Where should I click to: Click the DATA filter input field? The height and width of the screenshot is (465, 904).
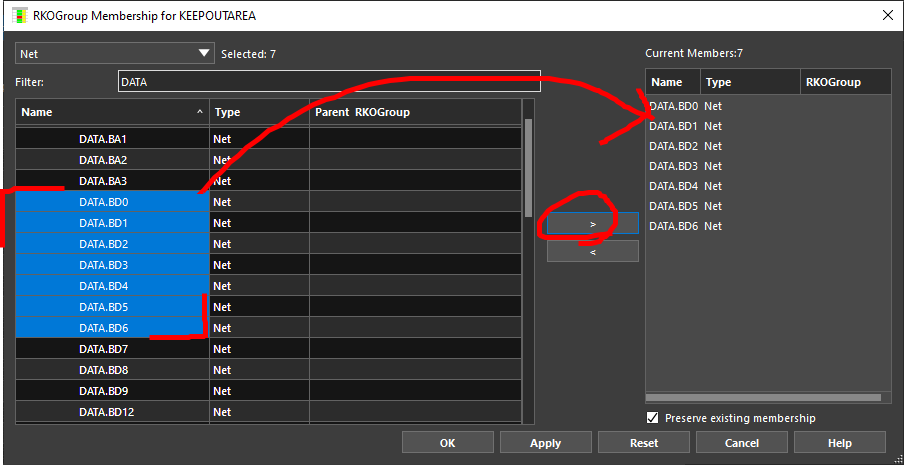coord(329,82)
